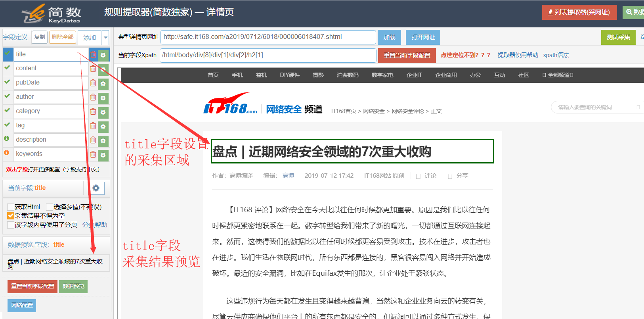The height and width of the screenshot is (319, 644).
Task: Enable the 选择多值(不建议) checkbox
Action: coord(50,207)
